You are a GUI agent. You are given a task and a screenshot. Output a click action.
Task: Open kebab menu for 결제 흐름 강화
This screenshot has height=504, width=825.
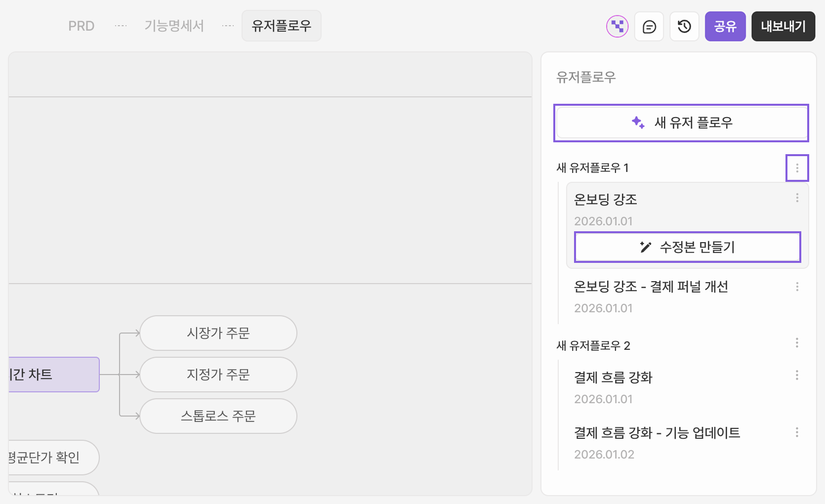(x=797, y=375)
